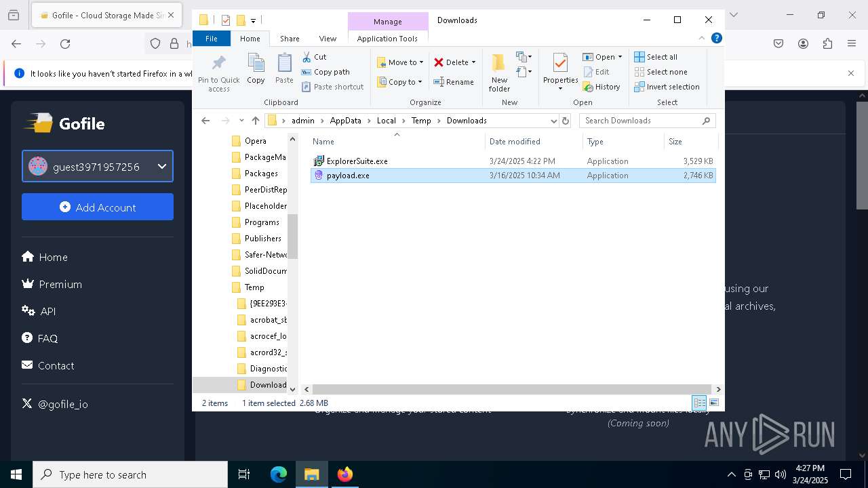This screenshot has height=488, width=868.
Task: Open the Copy to dropdown
Action: [x=399, y=82]
